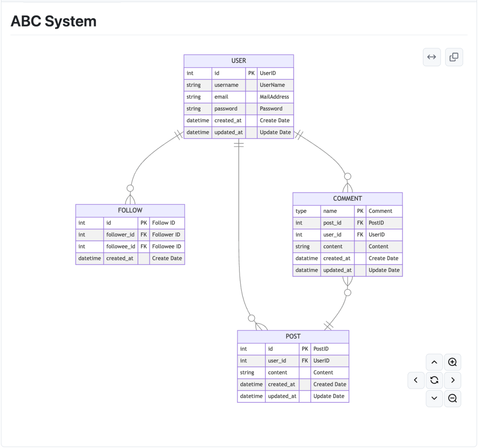Click the MailAddress cell in USER table
The width and height of the screenshot is (478, 448).
tap(274, 97)
